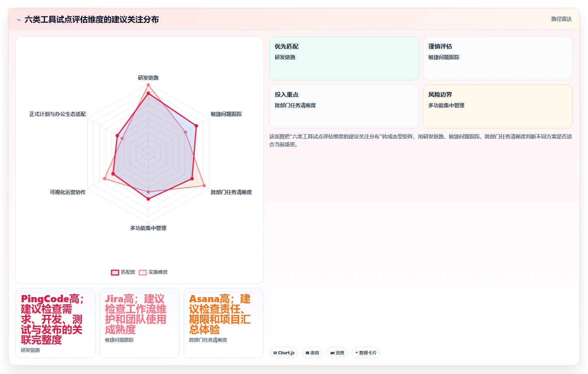588x374 pixels.
Task: Open the 风险边界 card
Action: click(x=498, y=107)
